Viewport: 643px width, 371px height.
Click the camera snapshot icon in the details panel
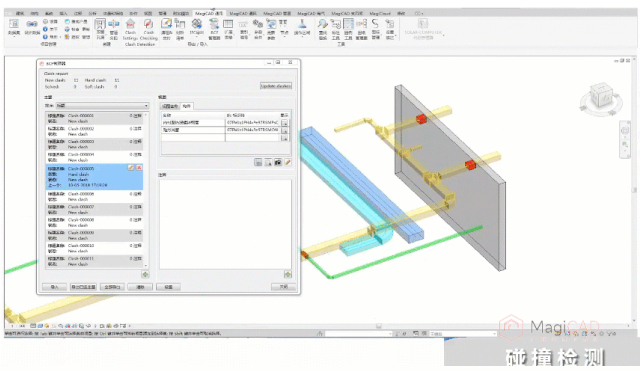click(278, 163)
